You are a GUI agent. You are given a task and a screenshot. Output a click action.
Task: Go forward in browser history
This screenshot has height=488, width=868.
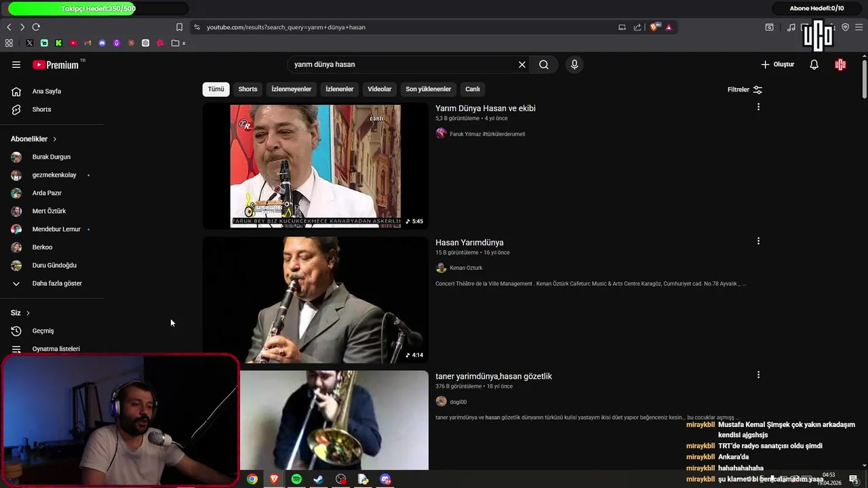pos(22,27)
